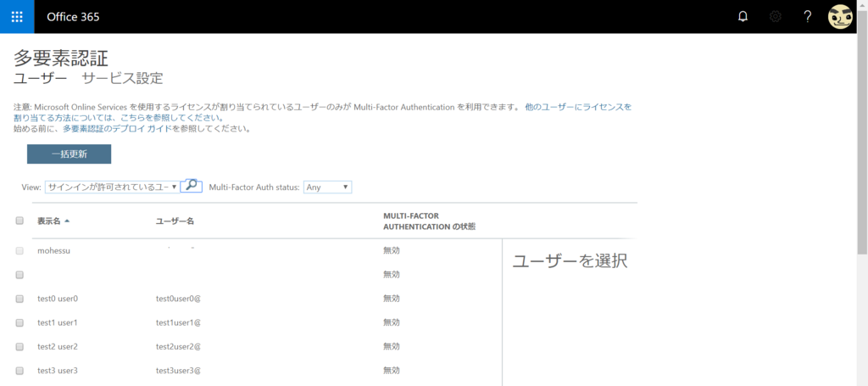Sort by the 表示名 column arrow
The height and width of the screenshot is (386, 868).
pos(67,221)
